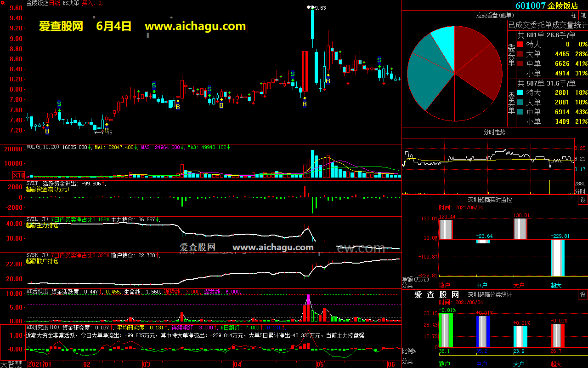This screenshot has width=588, height=368.
Task: Click the 超赢主力持仓 label
Action: [42, 225]
